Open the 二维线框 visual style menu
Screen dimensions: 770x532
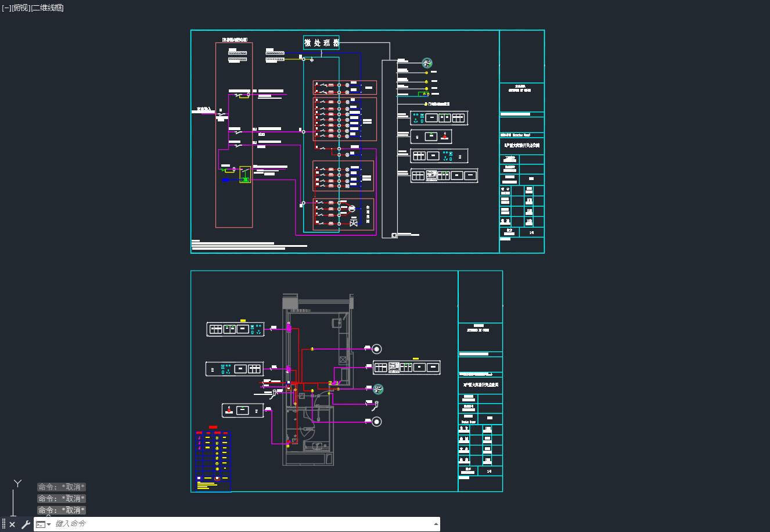click(46, 8)
